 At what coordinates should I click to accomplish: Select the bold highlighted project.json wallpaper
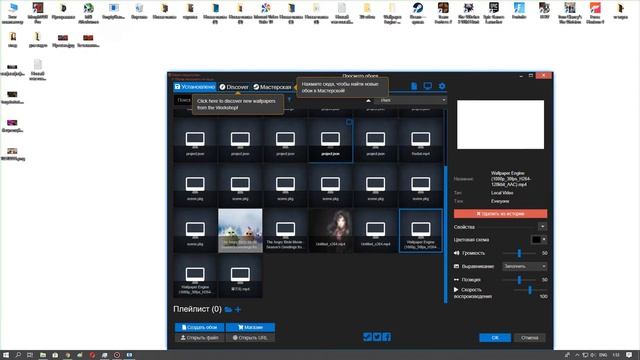click(330, 140)
